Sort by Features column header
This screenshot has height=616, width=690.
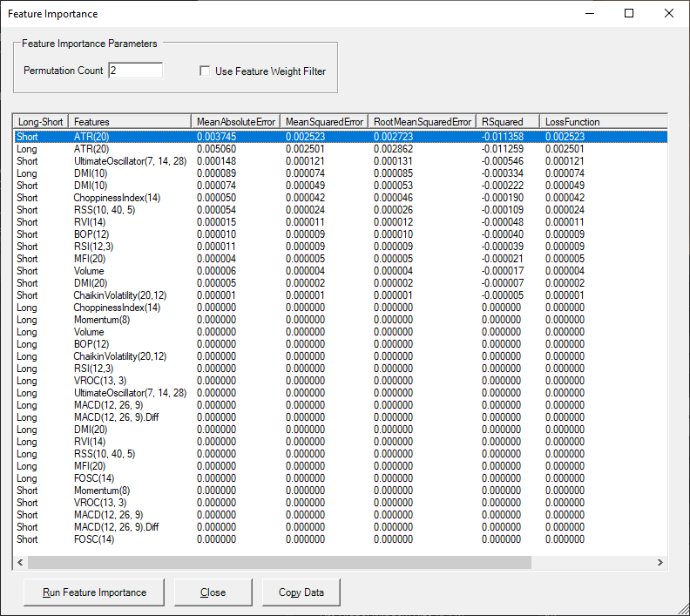pyautogui.click(x=130, y=121)
